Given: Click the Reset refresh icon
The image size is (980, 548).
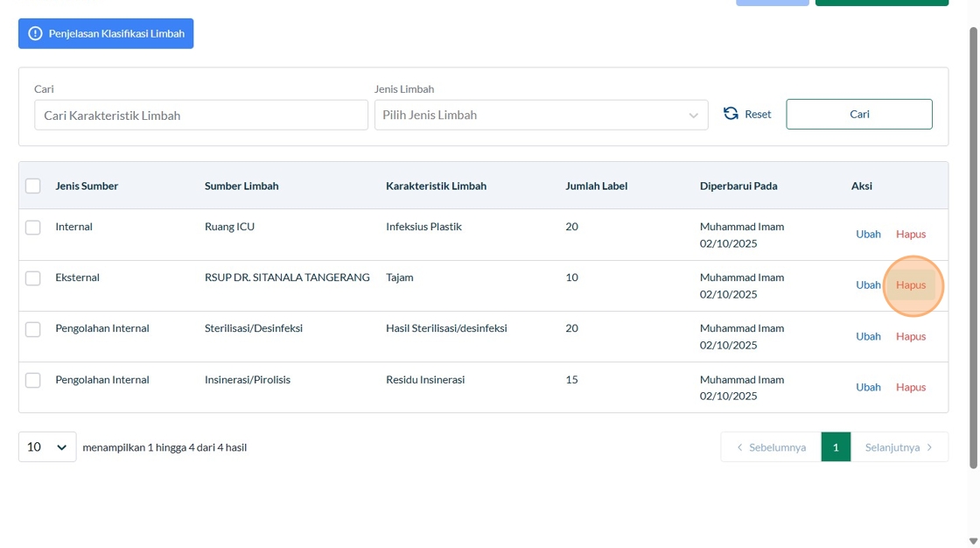Looking at the screenshot, I should point(731,114).
